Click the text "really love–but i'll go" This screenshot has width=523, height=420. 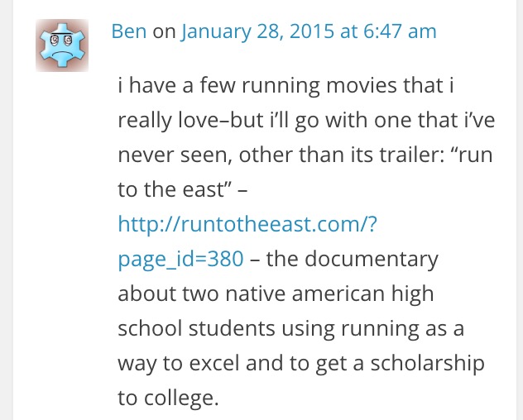(x=232, y=120)
